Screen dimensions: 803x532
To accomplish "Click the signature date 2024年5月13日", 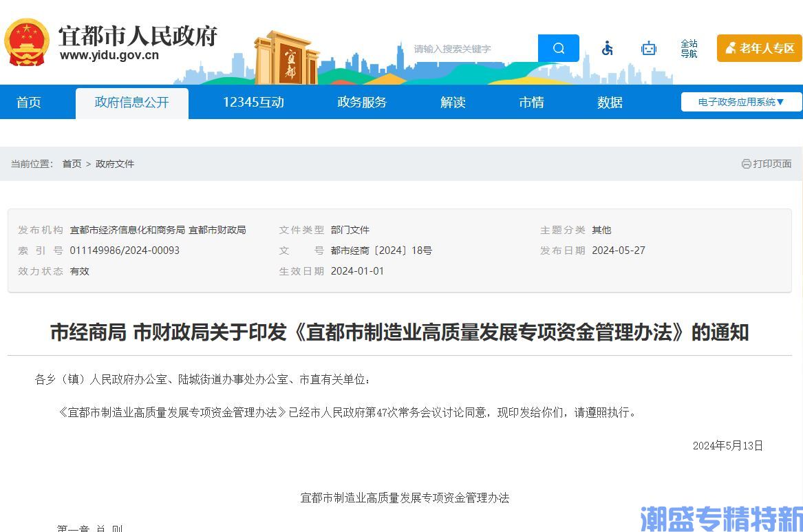I will [728, 445].
